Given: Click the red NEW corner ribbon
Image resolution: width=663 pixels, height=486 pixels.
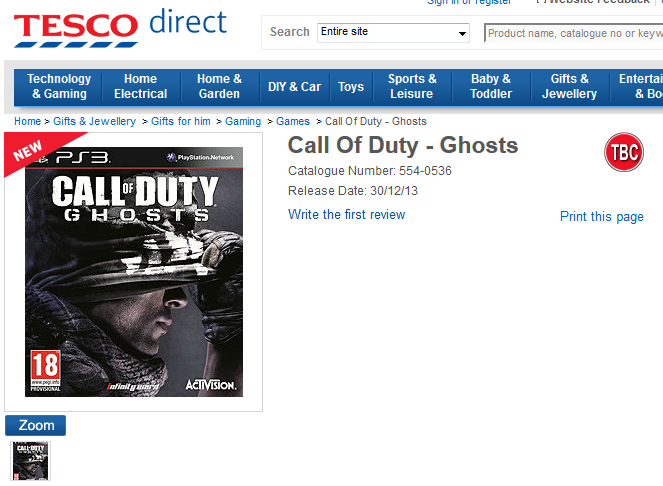Looking at the screenshot, I should [34, 150].
